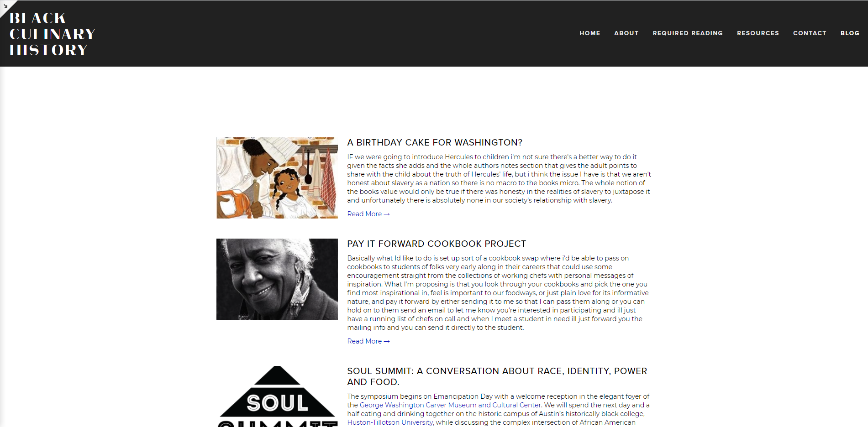Open 'A Birthday Cake for Washington?' post title
Screen dimensions: 868x427
pyautogui.click(x=435, y=143)
